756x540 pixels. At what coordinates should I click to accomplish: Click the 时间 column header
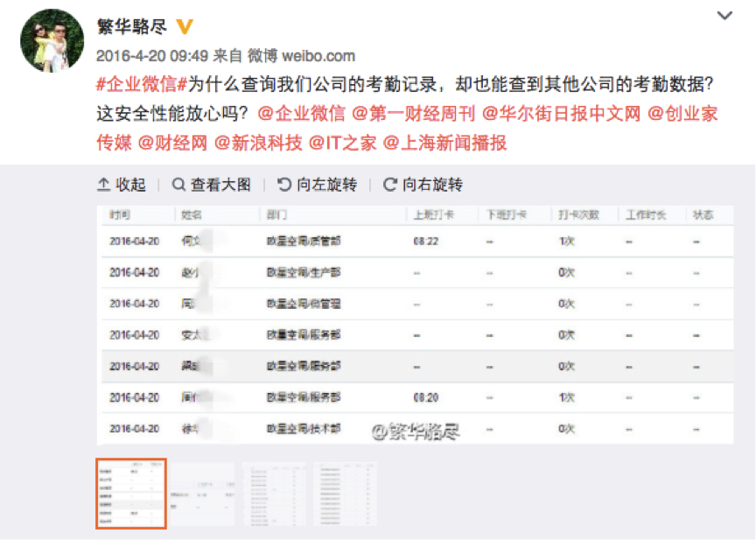[x=120, y=215]
